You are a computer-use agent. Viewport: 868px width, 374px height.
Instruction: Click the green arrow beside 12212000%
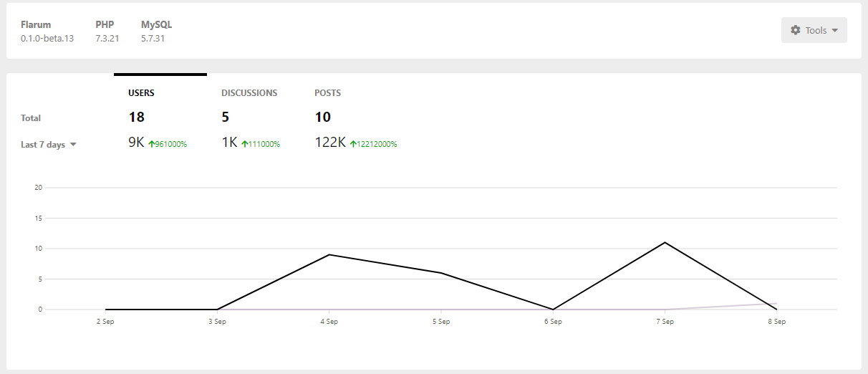[353, 144]
